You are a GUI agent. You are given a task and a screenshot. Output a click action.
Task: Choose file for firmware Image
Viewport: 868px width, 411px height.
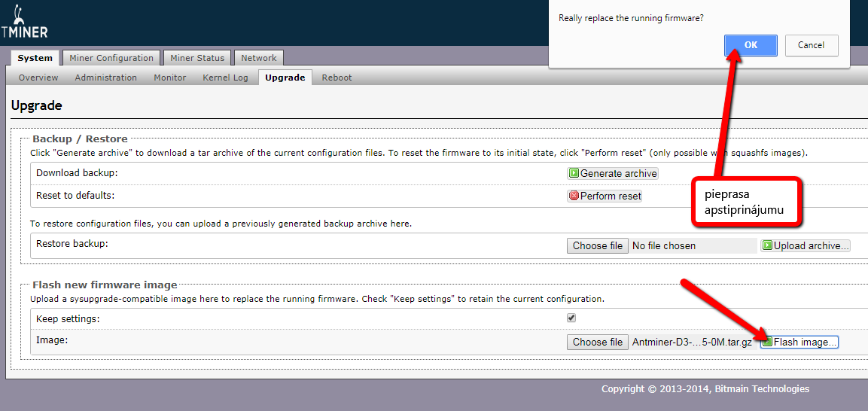tap(597, 342)
